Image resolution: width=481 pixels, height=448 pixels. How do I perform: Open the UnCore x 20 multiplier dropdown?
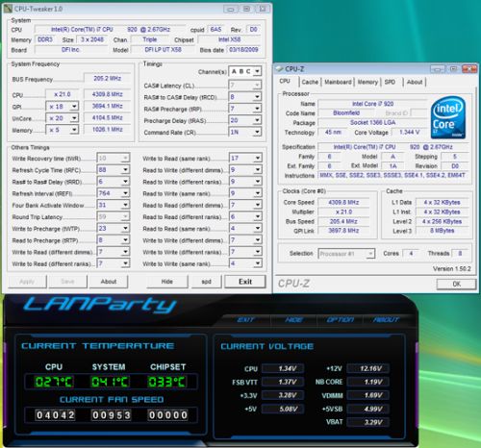(63, 118)
